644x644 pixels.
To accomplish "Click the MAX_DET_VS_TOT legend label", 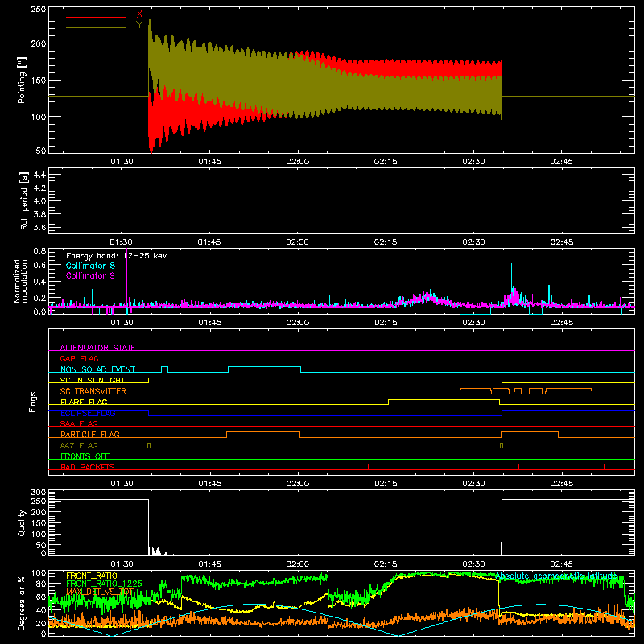I will tap(100, 592).
